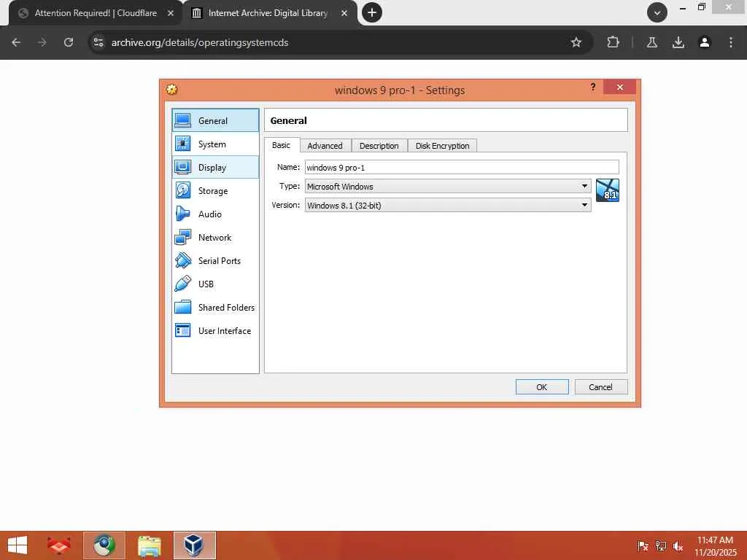
Task: Open the Serial Ports settings category
Action: tap(215, 260)
